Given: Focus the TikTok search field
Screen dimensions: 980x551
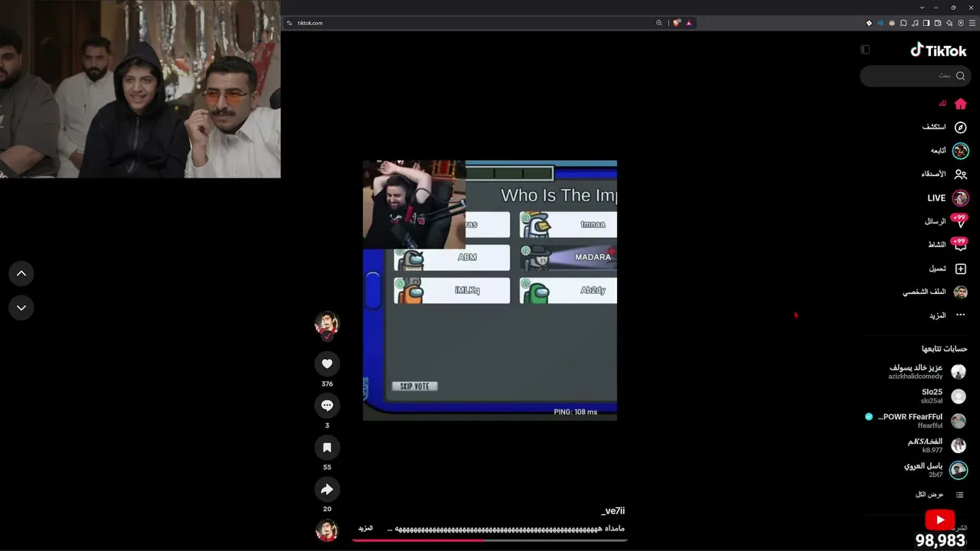Looking at the screenshot, I should (x=916, y=76).
